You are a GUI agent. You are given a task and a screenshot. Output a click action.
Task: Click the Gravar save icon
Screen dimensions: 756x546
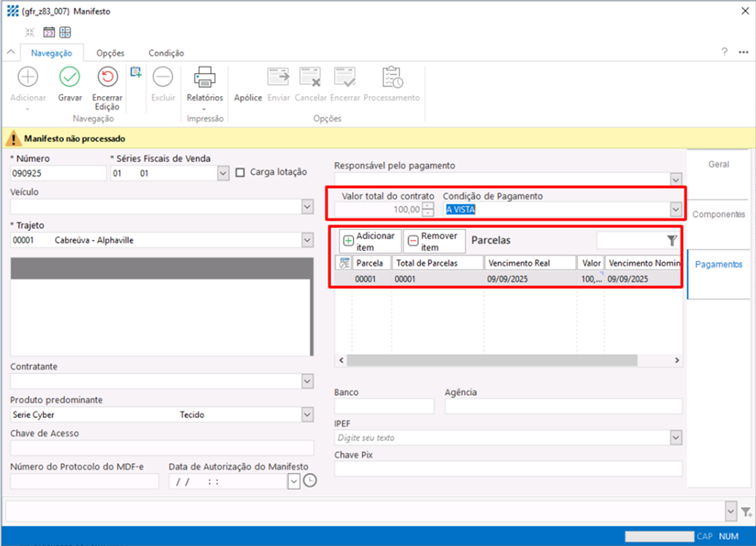click(69, 77)
